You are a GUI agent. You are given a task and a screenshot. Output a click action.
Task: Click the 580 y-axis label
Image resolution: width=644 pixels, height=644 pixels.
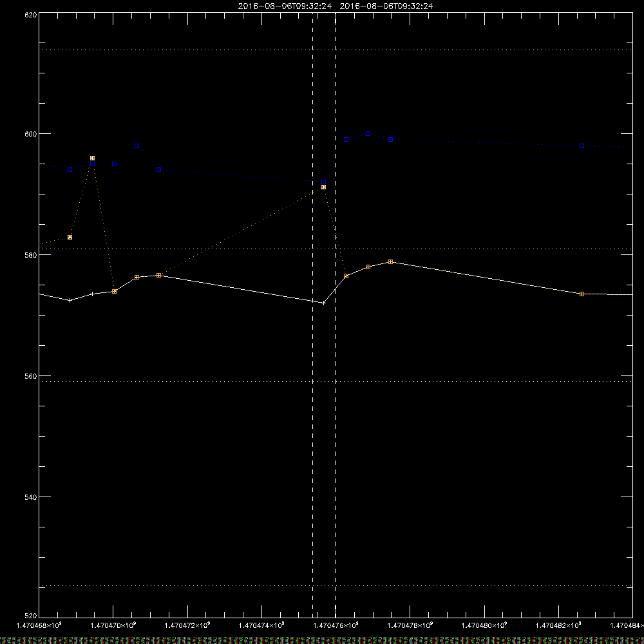[31, 255]
